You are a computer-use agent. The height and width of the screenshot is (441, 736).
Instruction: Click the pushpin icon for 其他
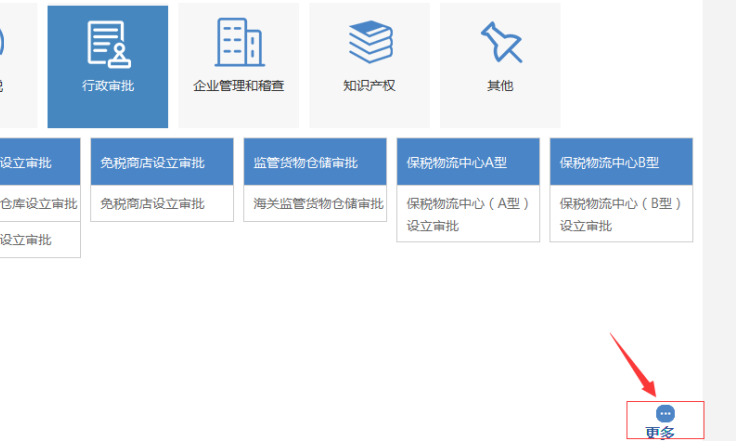(x=500, y=42)
